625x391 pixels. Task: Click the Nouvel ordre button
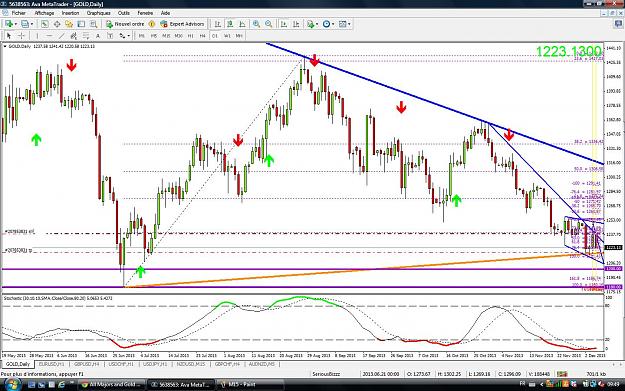pos(125,24)
